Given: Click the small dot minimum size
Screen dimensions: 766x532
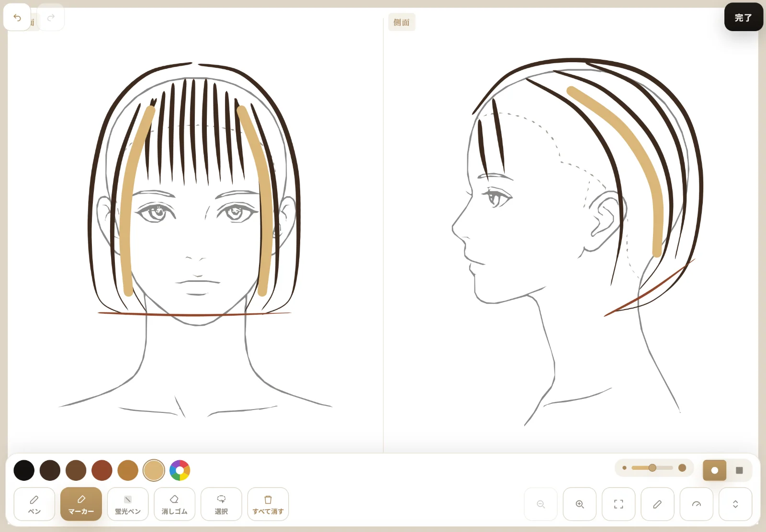Looking at the screenshot, I should [624, 468].
